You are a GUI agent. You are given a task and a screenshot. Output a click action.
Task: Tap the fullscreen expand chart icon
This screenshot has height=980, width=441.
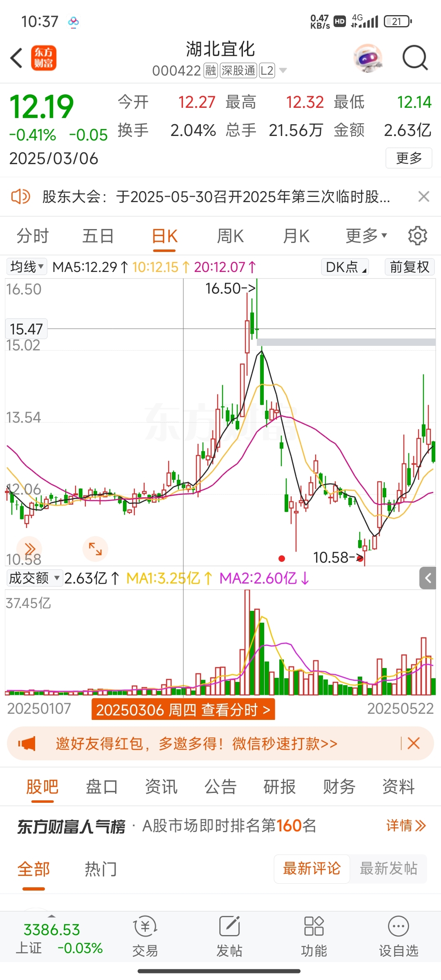click(95, 548)
